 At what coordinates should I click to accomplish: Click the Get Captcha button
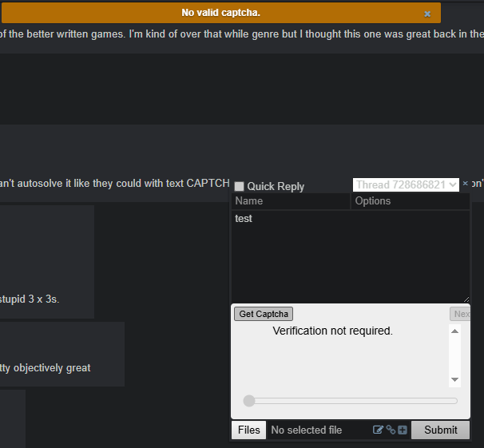(264, 314)
